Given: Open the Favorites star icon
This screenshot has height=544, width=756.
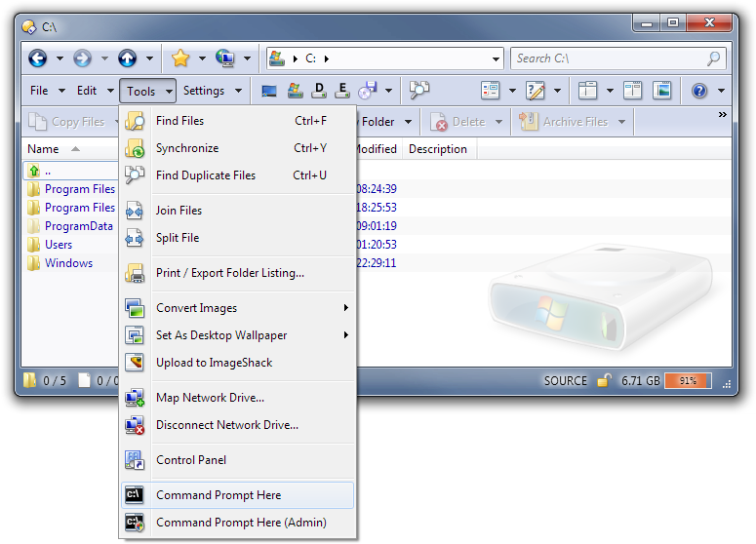Looking at the screenshot, I should click(x=179, y=58).
